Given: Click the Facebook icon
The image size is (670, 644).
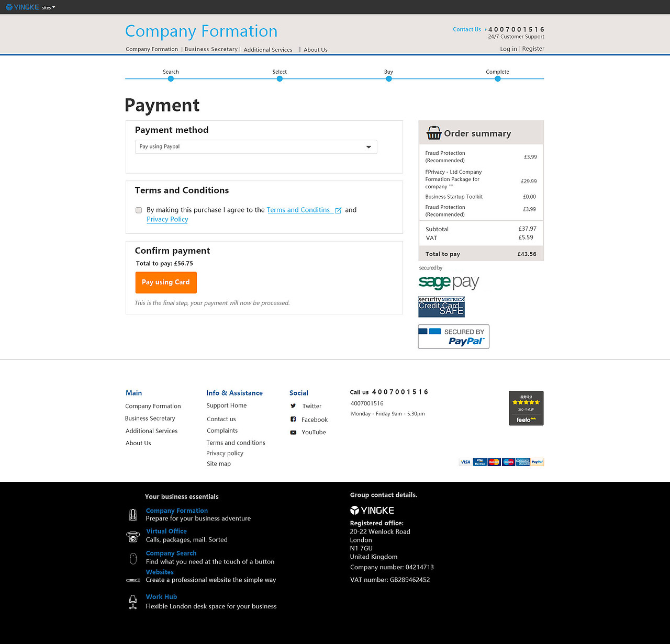Looking at the screenshot, I should pos(293,419).
